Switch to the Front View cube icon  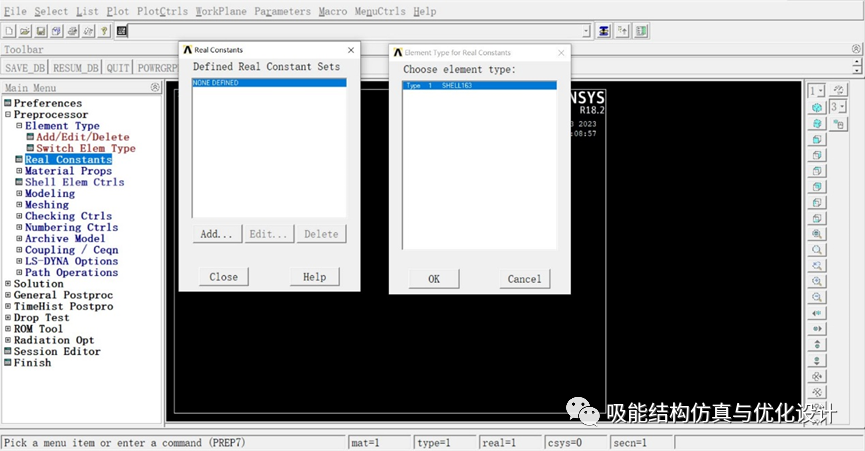tap(817, 139)
